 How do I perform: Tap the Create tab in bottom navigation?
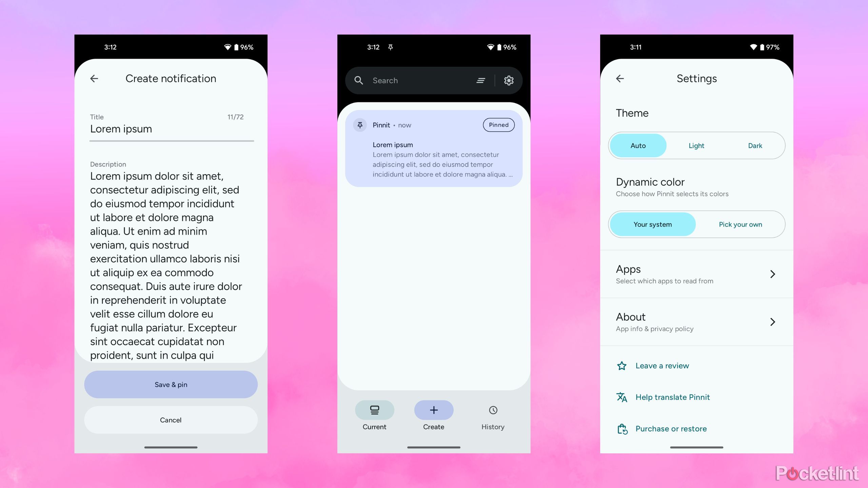pyautogui.click(x=433, y=416)
